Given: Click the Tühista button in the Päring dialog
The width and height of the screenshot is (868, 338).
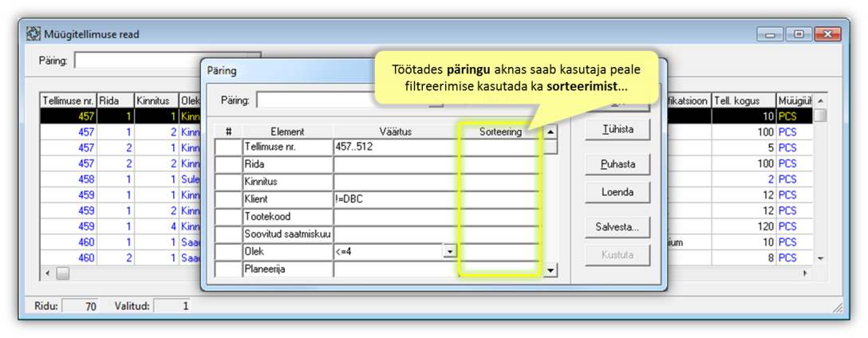Looking at the screenshot, I should [x=617, y=130].
